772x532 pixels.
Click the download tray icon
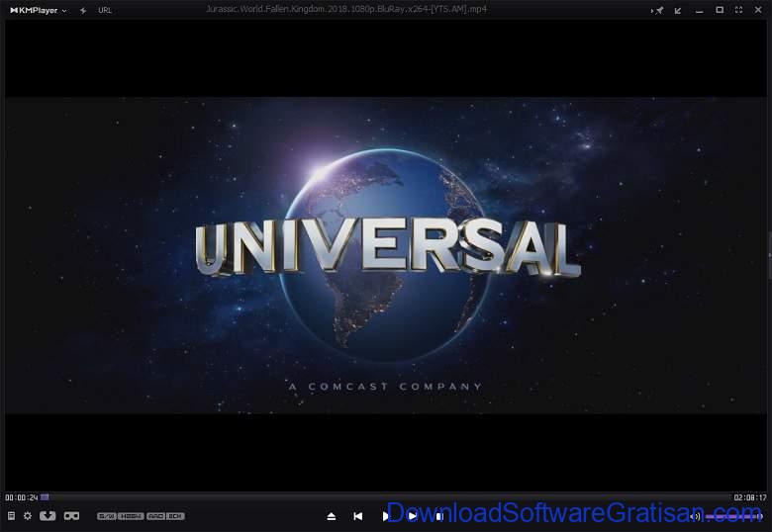pos(48,516)
